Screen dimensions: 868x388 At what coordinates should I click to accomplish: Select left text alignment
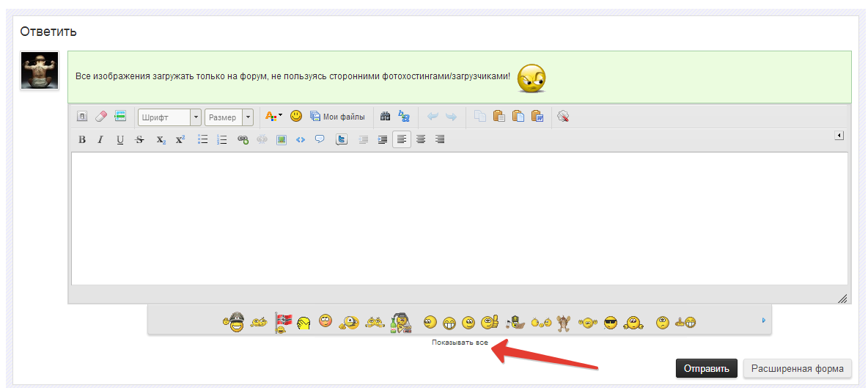pos(402,139)
